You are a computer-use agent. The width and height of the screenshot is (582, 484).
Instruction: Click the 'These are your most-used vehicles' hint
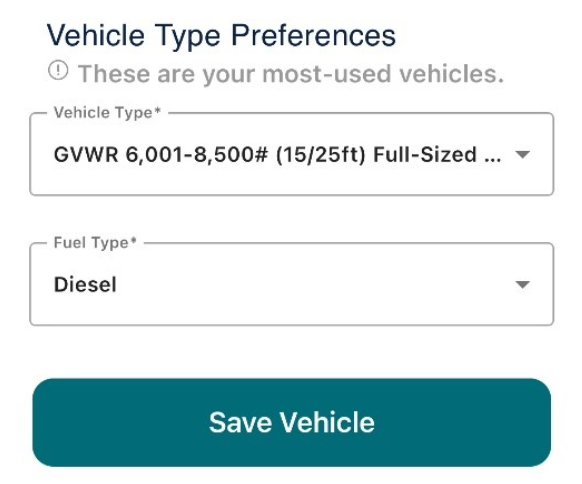[291, 73]
